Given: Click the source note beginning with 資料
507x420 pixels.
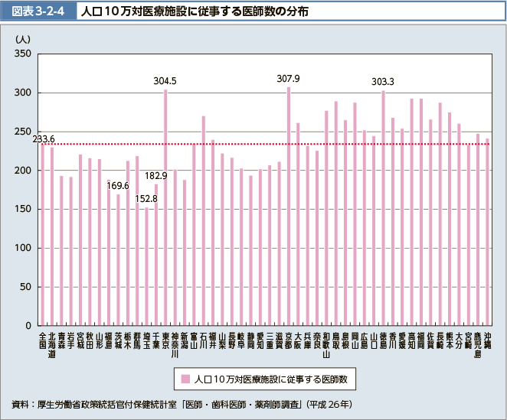Looking at the screenshot, I should 192,404.
